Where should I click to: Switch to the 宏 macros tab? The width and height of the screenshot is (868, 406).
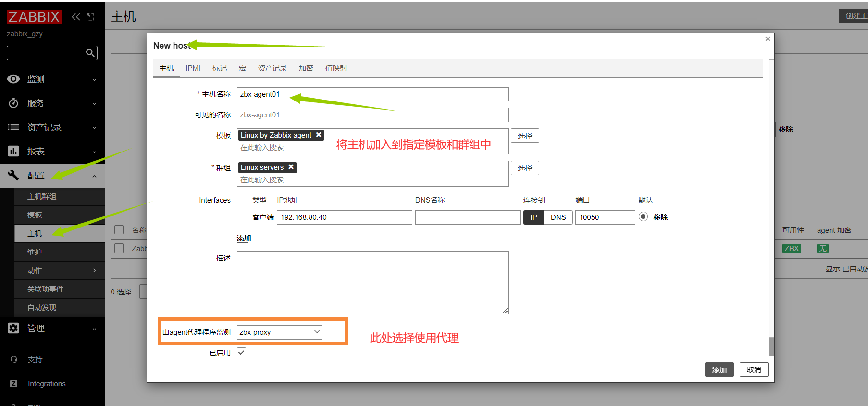pos(242,68)
